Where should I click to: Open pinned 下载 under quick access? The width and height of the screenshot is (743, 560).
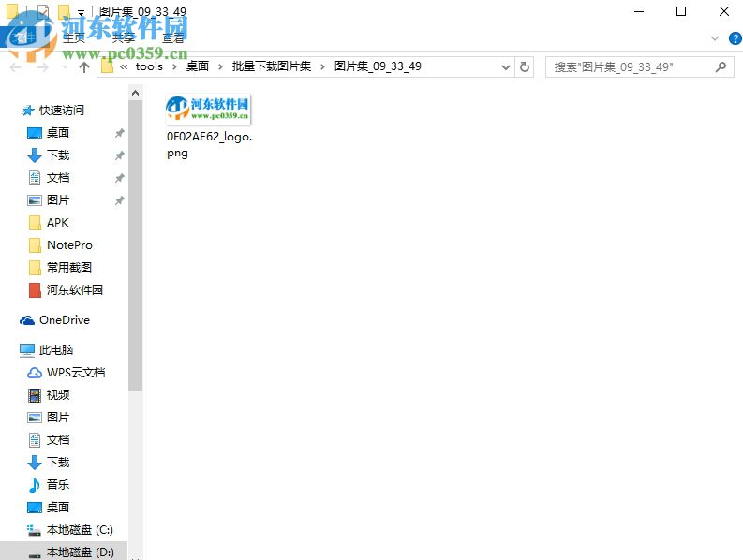pyautogui.click(x=58, y=155)
